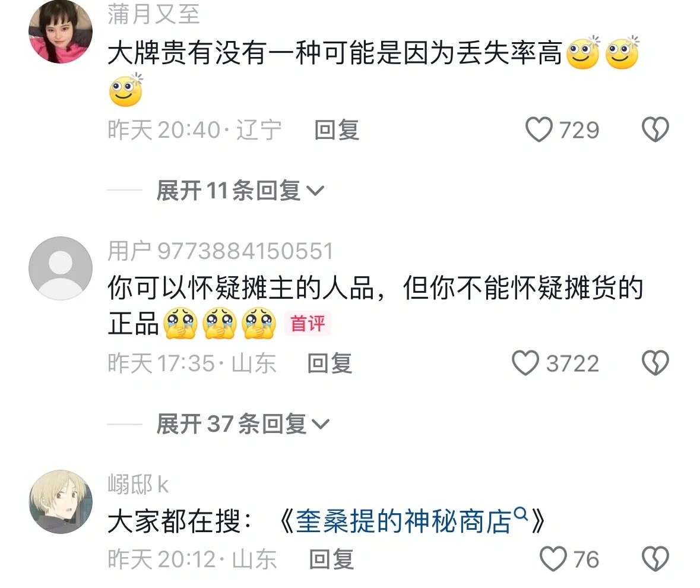Reply to 嵶邸 k's comment
This screenshot has width=700, height=588.
332,559
